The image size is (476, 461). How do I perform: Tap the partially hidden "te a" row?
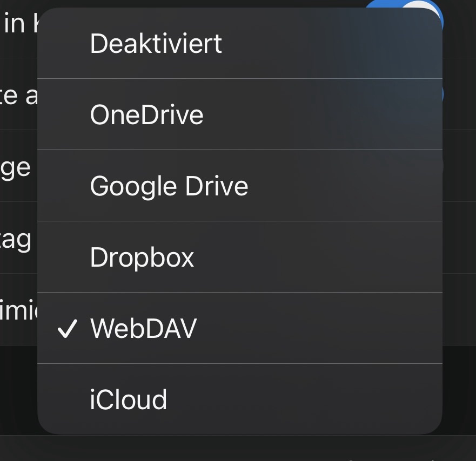click(18, 94)
